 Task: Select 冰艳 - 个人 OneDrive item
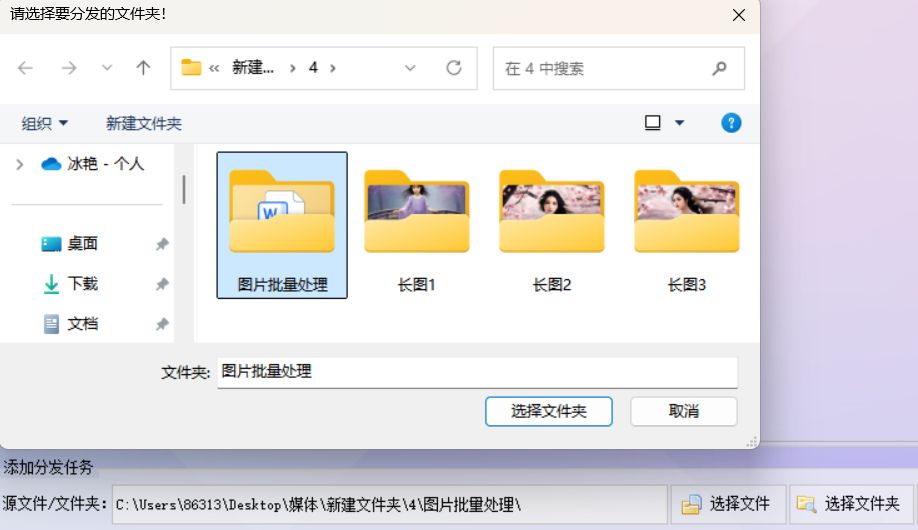(x=93, y=164)
